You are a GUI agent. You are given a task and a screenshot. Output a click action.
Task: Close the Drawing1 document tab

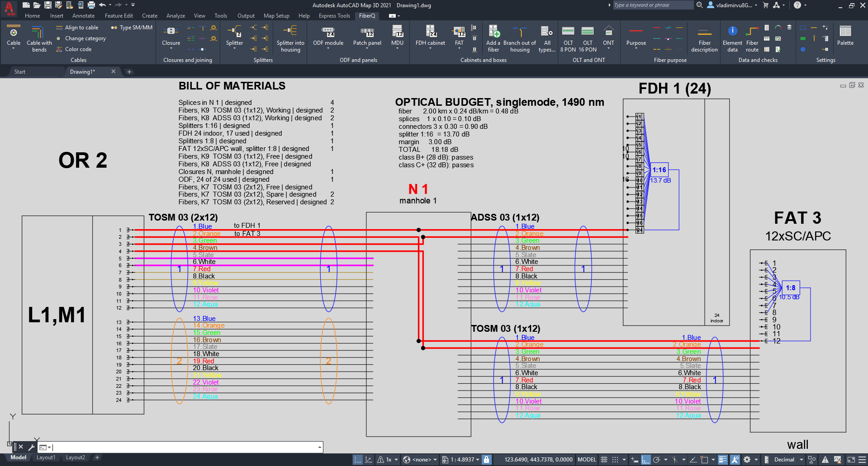click(x=113, y=71)
